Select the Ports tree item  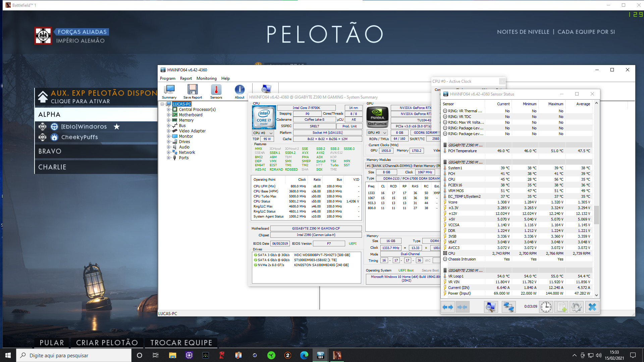(x=184, y=158)
